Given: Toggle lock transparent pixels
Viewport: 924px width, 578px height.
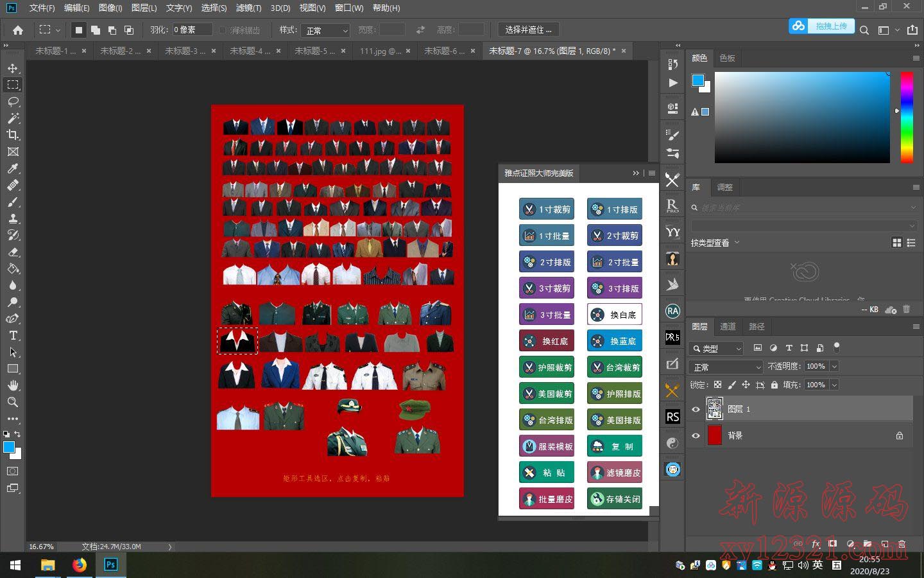Looking at the screenshot, I should (717, 385).
